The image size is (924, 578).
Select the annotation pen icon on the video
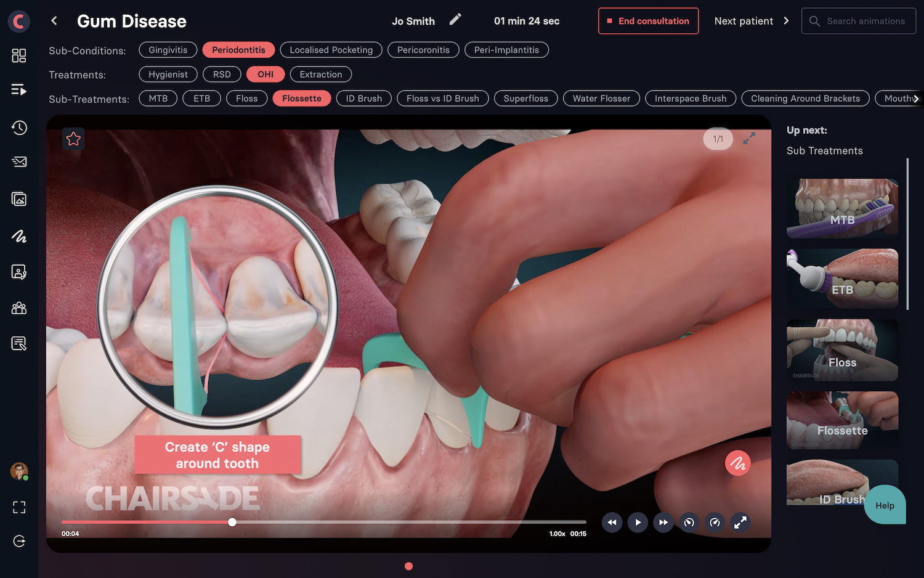(738, 463)
